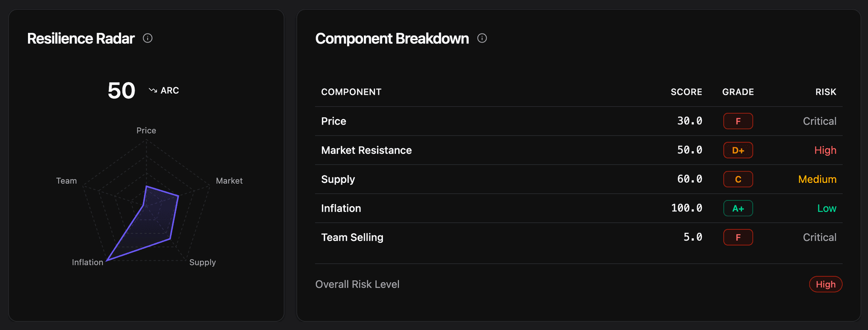Click the A+ grade badge for Inflation
The width and height of the screenshot is (868, 330).
tap(738, 208)
